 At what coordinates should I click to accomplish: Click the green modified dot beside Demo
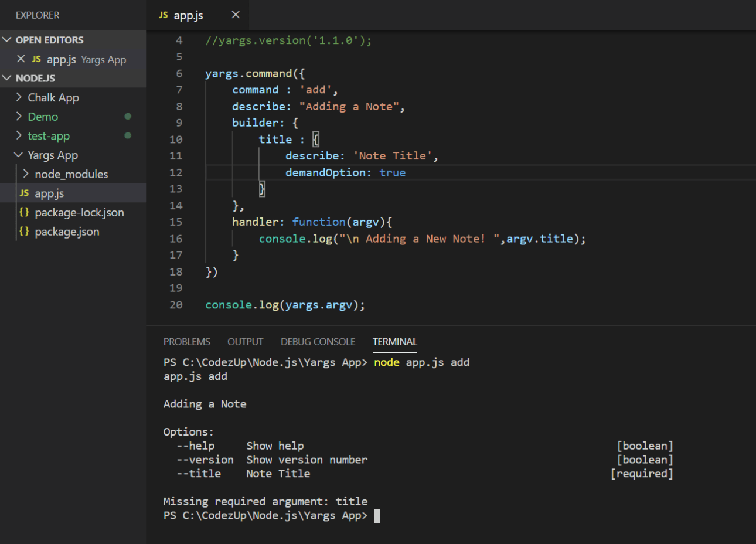128,116
